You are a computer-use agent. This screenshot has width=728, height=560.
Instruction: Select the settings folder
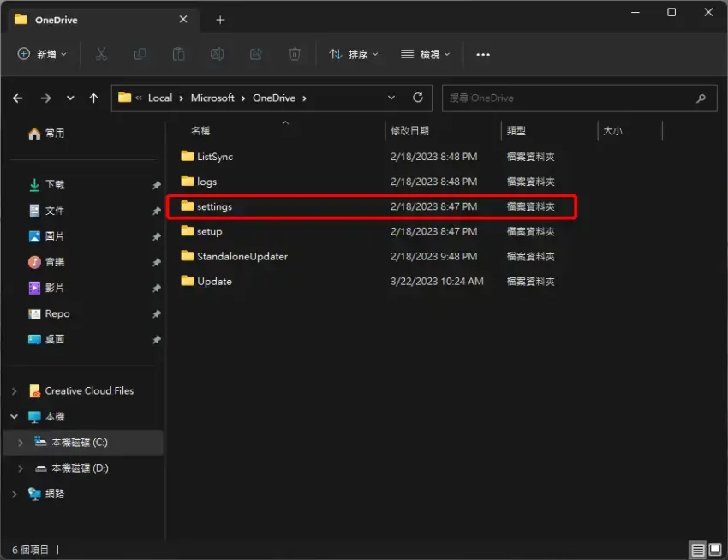pos(214,206)
